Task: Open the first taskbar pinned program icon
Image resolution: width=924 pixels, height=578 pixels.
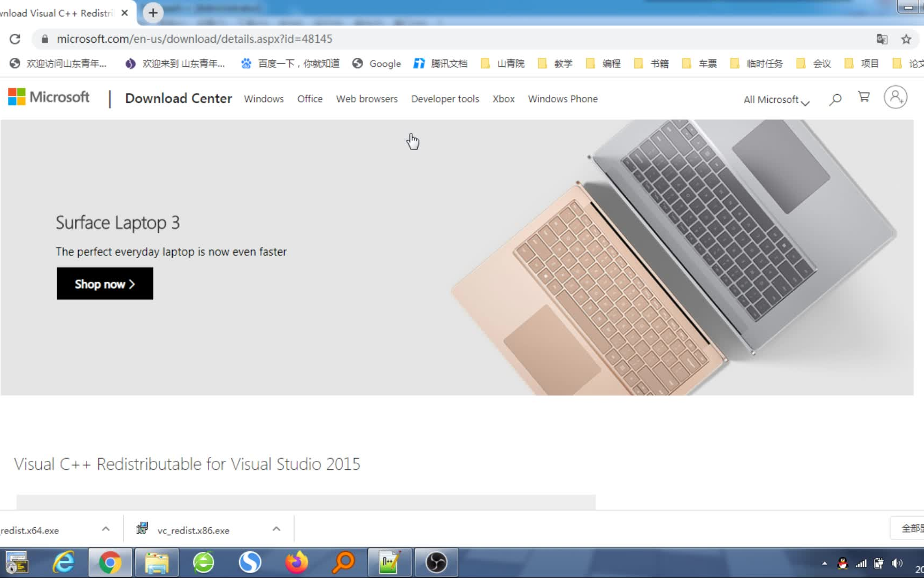Action: point(17,563)
